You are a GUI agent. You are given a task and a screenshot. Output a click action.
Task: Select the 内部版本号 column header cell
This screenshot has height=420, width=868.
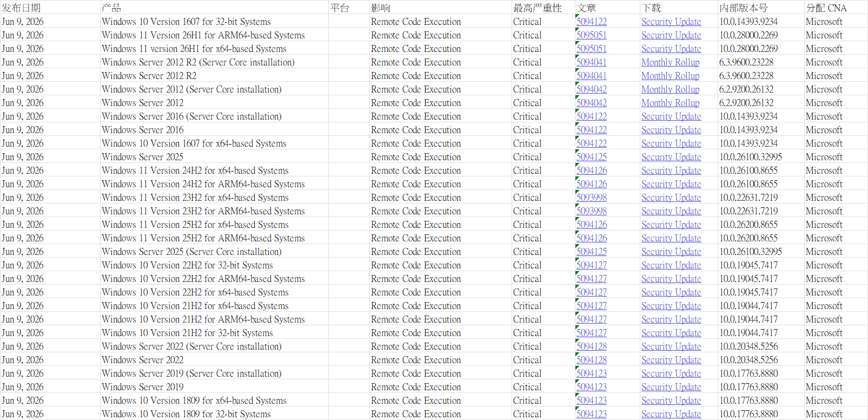761,8
